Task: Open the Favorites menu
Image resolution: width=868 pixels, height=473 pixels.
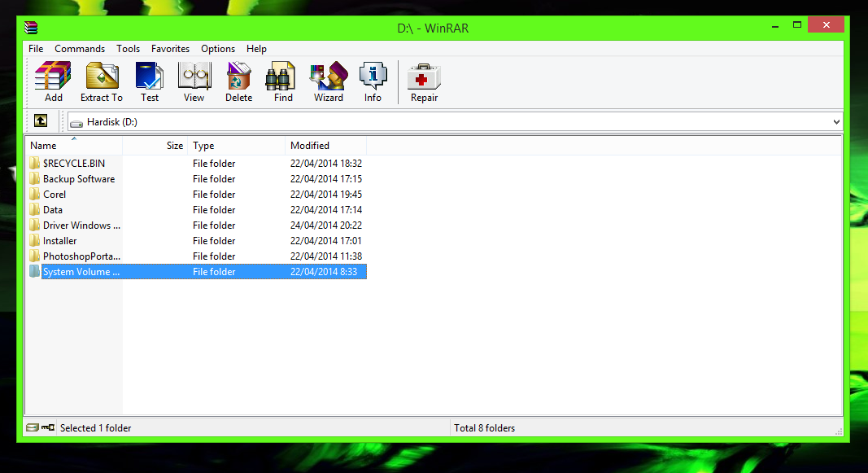Action: 171,49
